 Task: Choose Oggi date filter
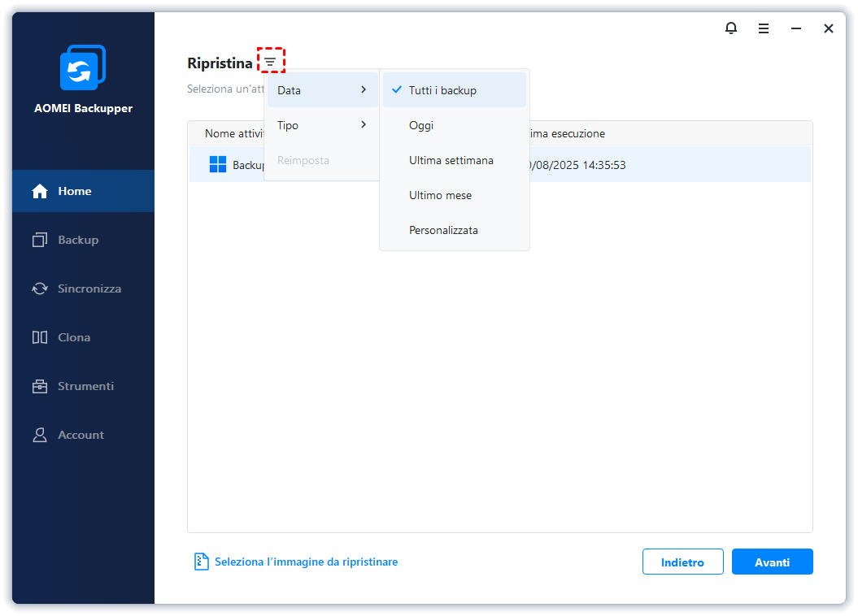[454, 125]
